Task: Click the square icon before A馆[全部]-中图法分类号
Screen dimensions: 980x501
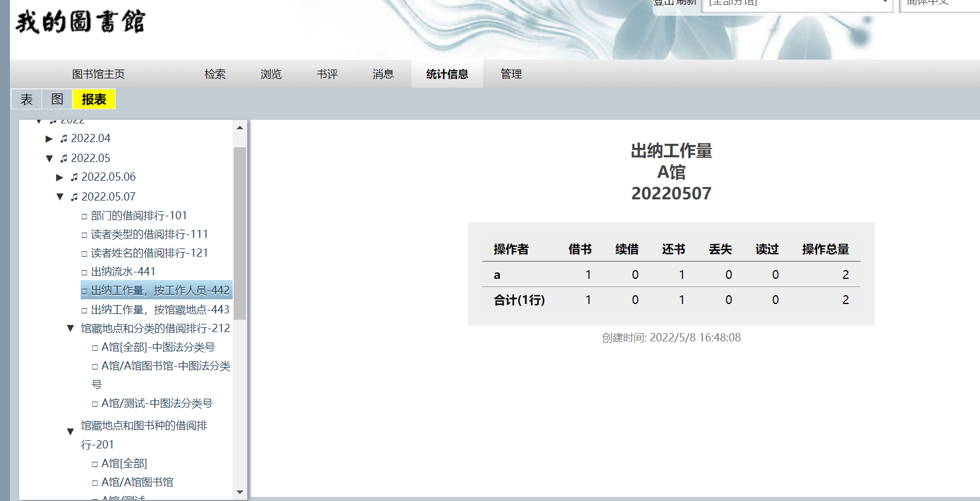Action: [95, 348]
